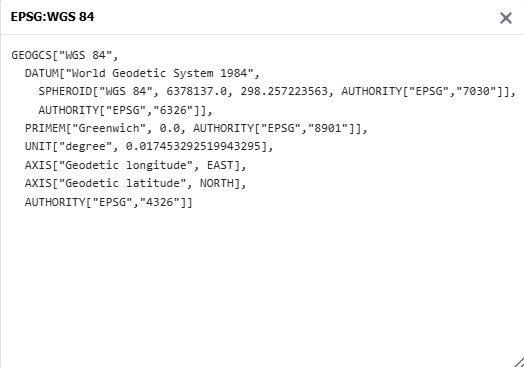Click the inverse flattening value 298.257223563

click(284, 91)
